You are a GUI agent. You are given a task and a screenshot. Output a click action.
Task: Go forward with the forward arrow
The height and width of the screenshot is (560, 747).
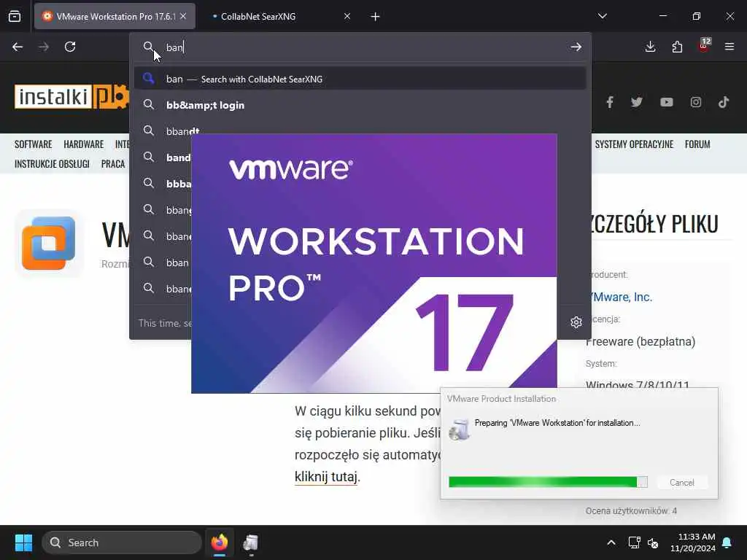pos(44,47)
